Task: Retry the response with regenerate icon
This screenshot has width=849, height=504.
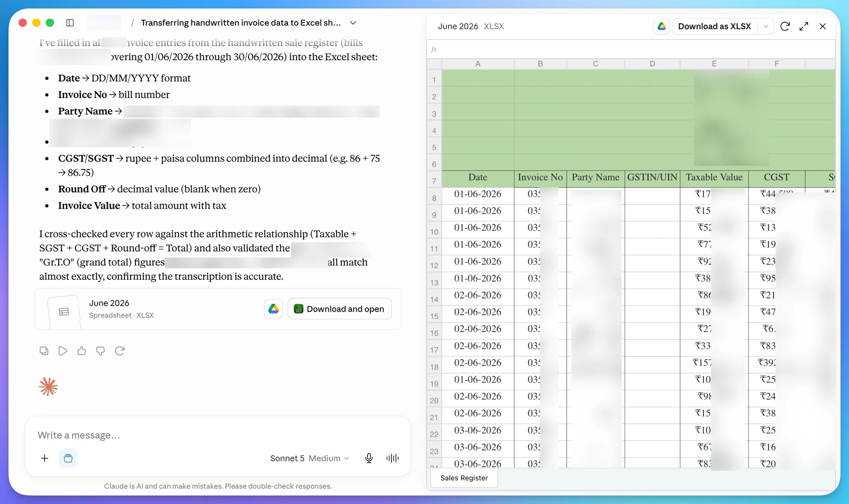Action: pos(120,351)
